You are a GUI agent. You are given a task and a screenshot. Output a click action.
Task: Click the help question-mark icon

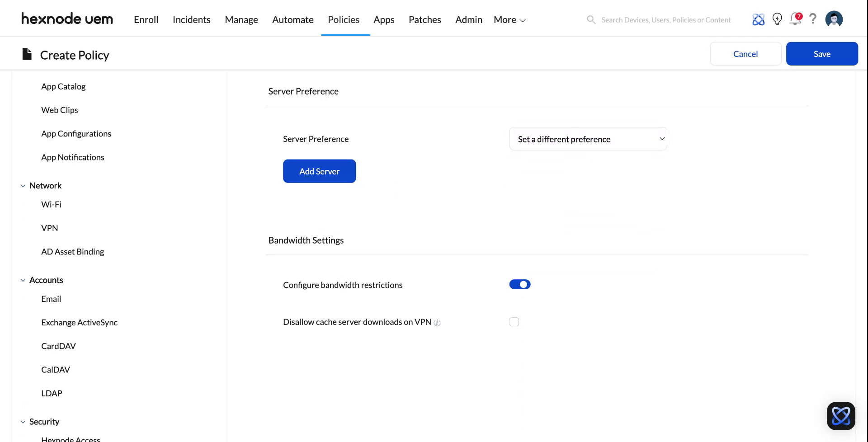[813, 19]
